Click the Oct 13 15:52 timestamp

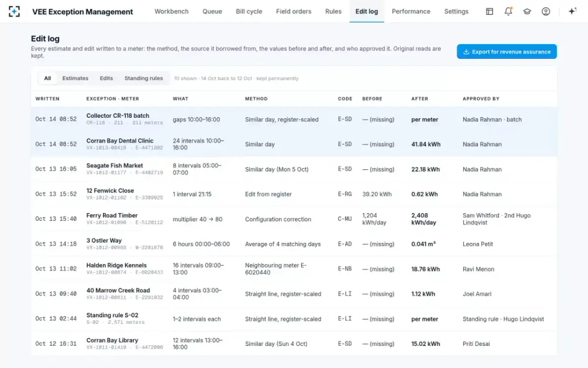click(56, 194)
